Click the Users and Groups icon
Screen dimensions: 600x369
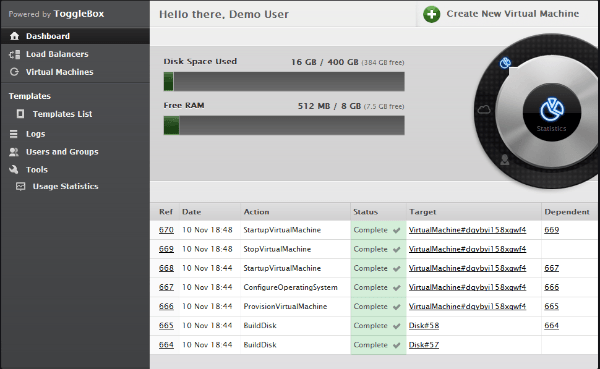point(14,152)
